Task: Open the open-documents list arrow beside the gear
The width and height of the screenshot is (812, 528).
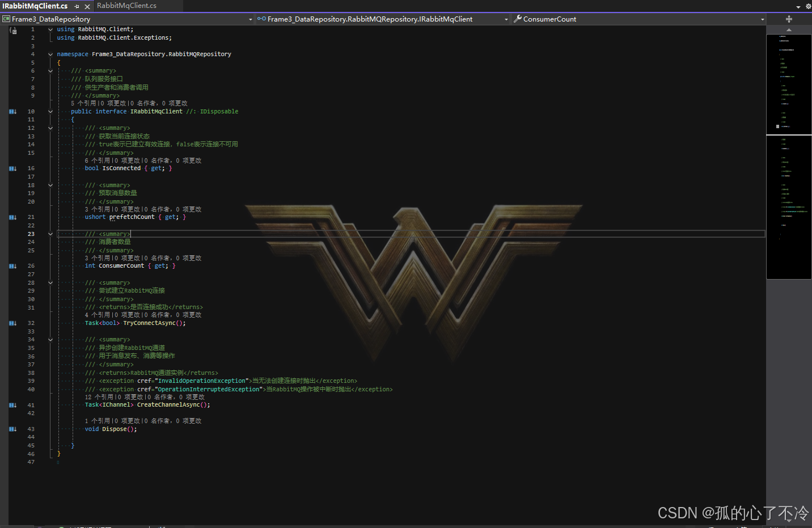Action: [798, 7]
